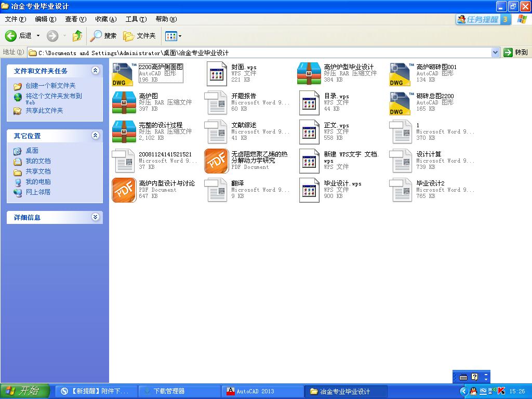This screenshot has height=399, width=532.
Task: Open the 收藏(A) menu
Action: pyautogui.click(x=106, y=19)
